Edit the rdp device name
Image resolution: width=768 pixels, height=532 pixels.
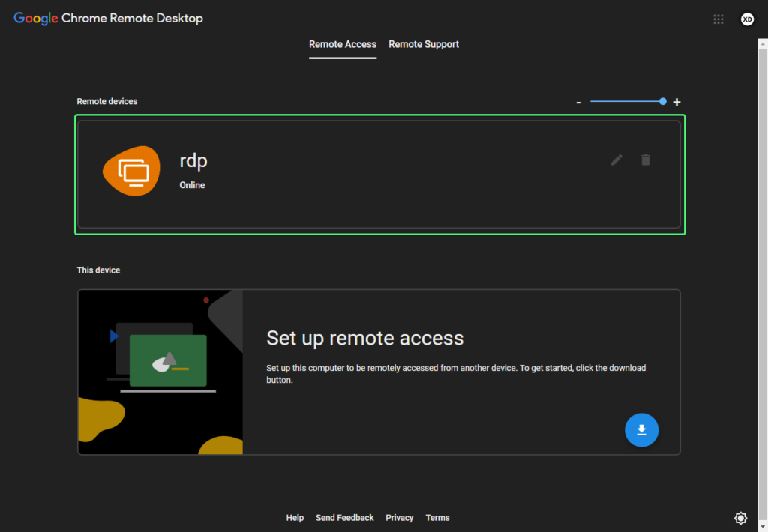pos(616,160)
